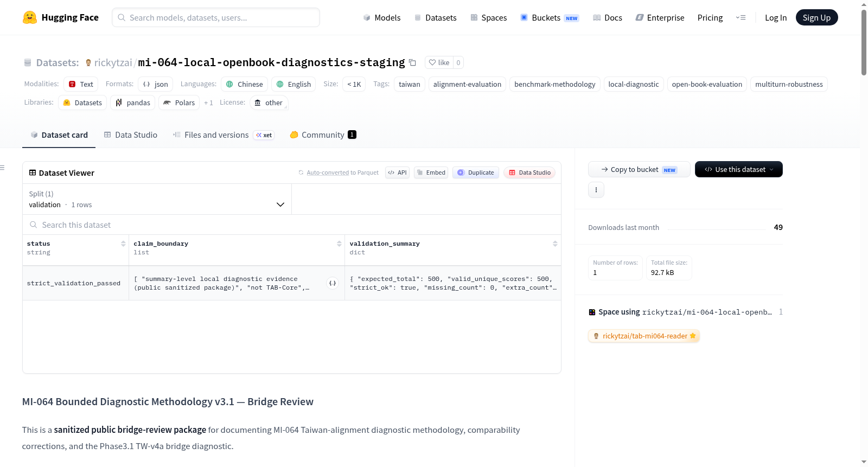Image resolution: width=868 pixels, height=467 pixels.
Task: Click the validation_summary cell with expected_total
Action: (453, 283)
